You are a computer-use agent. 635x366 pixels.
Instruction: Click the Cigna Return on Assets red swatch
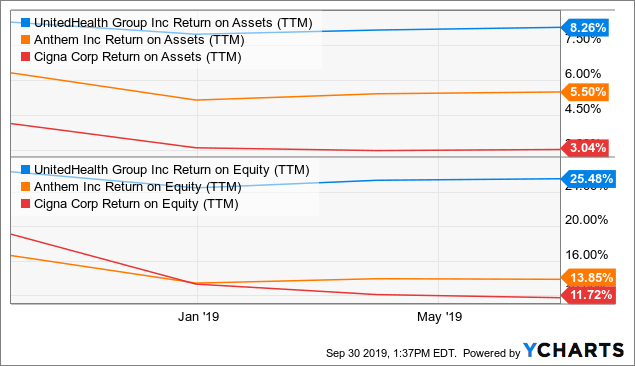tap(26, 57)
